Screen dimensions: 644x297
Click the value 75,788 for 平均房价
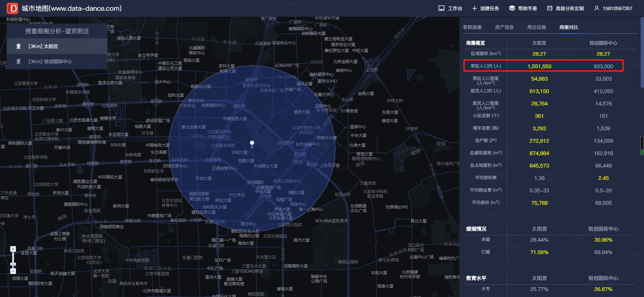pos(539,203)
